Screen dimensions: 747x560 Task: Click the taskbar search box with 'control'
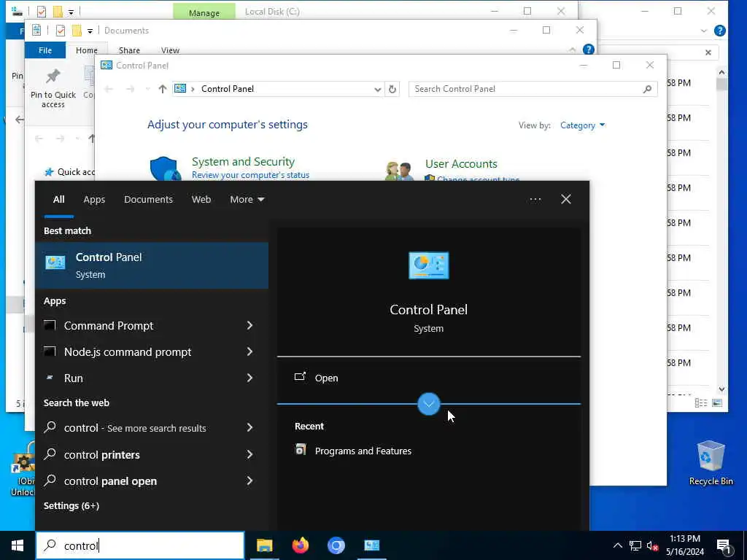[x=140, y=545]
